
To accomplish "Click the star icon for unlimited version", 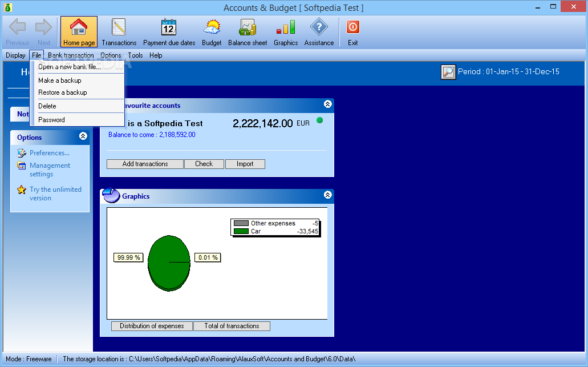I will point(22,189).
